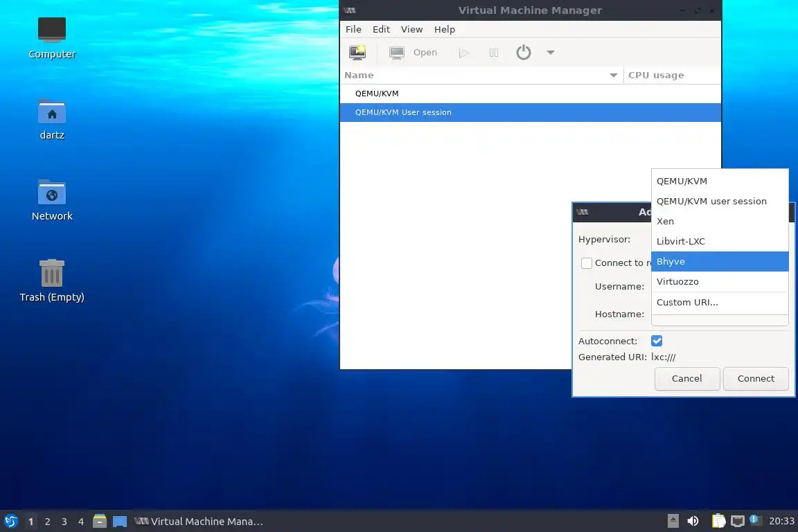Click the Run virtual machine play icon
Image resolution: width=798 pixels, height=532 pixels.
[x=463, y=53]
